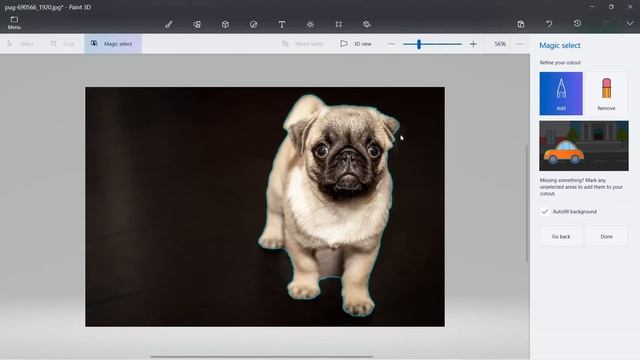Click the Magic select tool
This screenshot has height=360, width=640.
pyautogui.click(x=113, y=44)
